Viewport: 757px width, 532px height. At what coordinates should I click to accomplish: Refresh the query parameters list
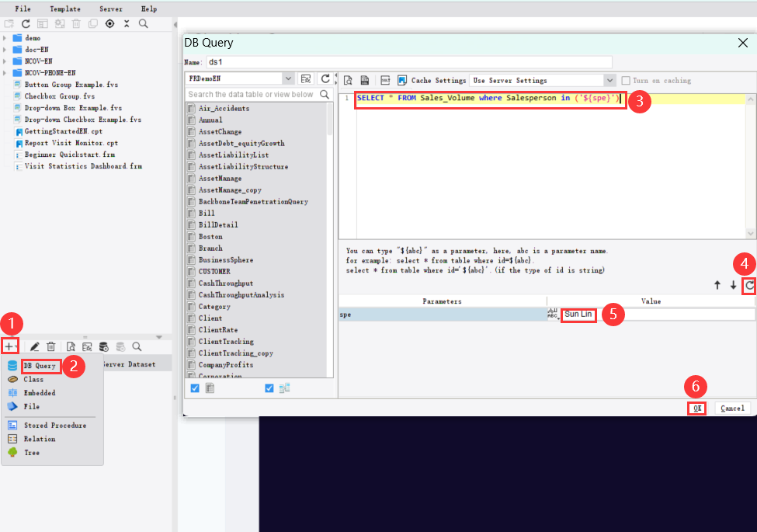(749, 286)
